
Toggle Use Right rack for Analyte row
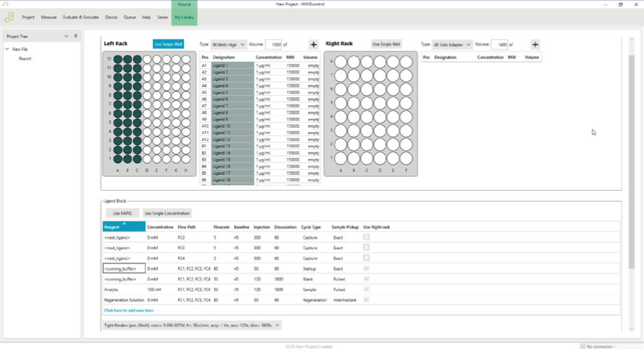tap(366, 290)
